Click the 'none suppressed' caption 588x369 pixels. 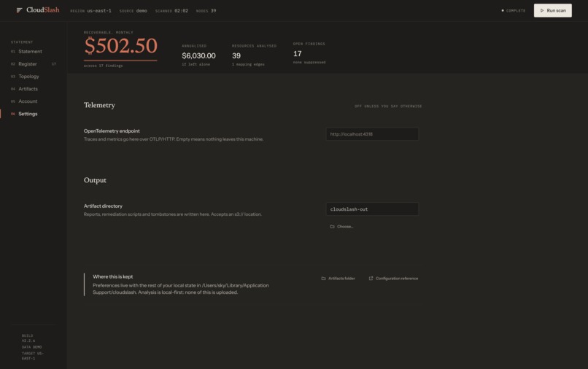tap(309, 63)
